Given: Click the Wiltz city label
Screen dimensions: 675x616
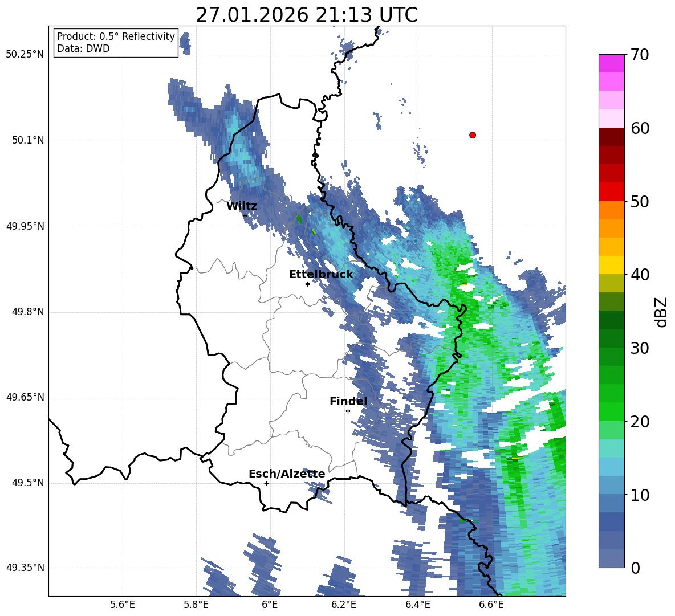Looking at the screenshot, I should coord(242,206).
